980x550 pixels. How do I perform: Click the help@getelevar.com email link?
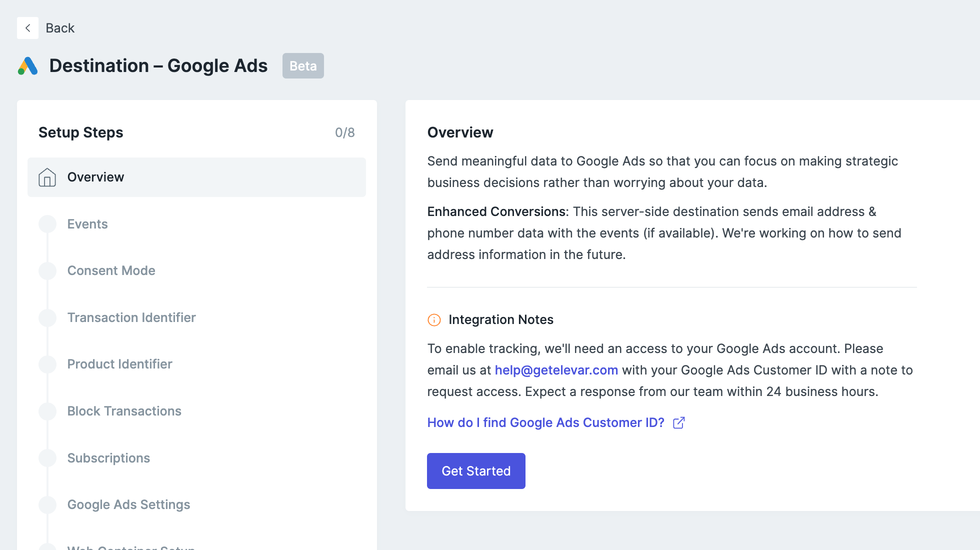[556, 370]
